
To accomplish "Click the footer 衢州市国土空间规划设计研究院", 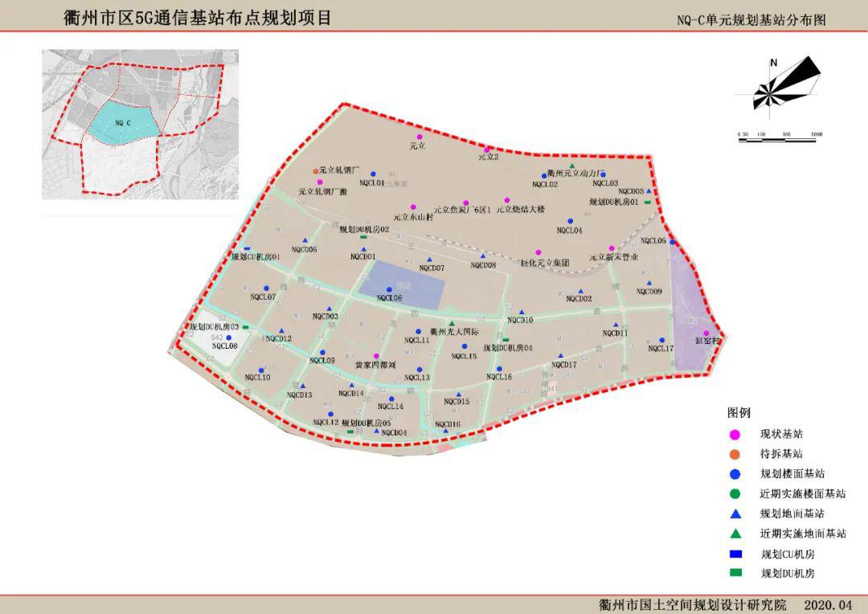I will (x=693, y=604).
